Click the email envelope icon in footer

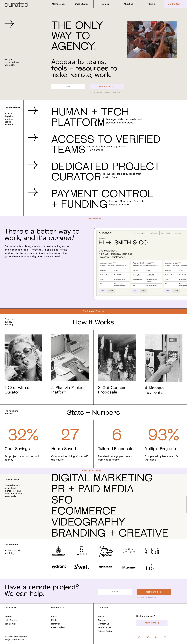click(165, 637)
